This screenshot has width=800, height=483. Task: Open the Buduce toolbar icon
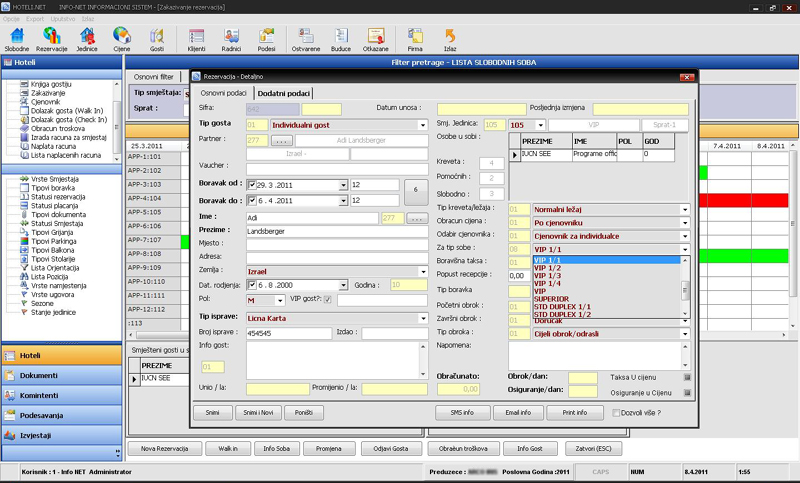pyautogui.click(x=341, y=39)
